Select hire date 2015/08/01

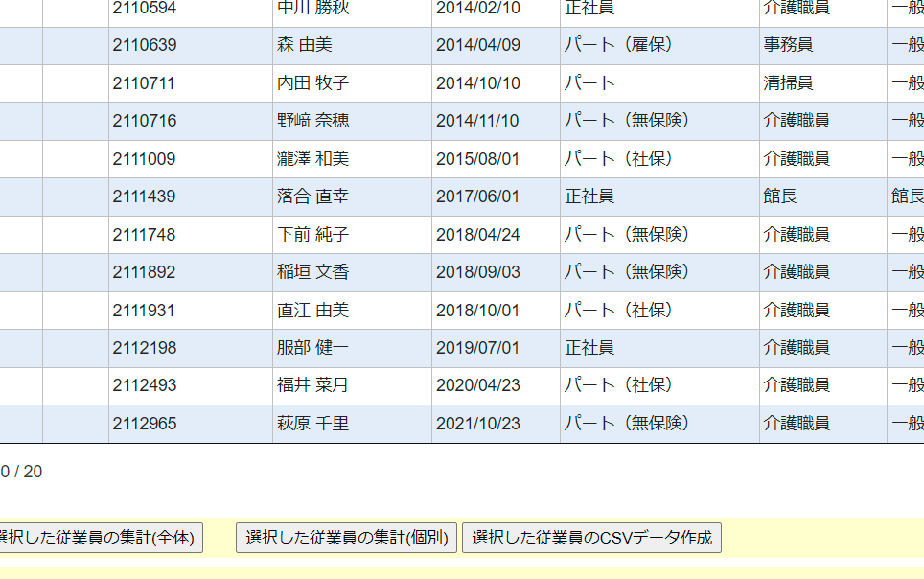pos(477,159)
